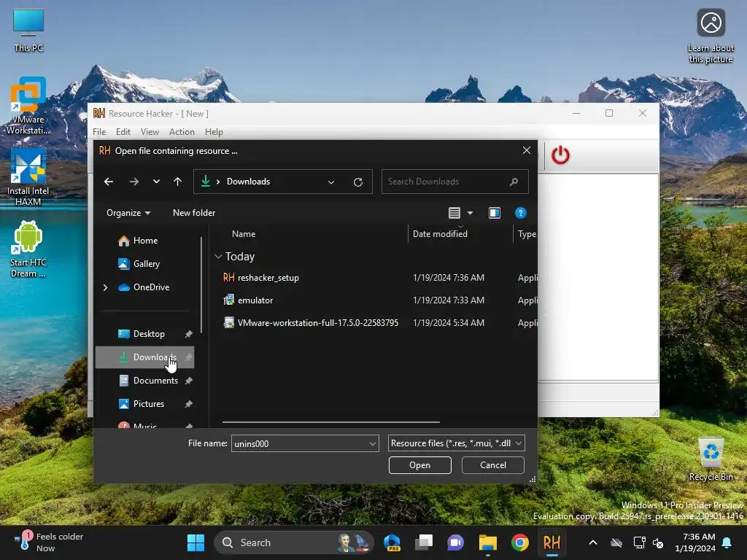
Task: Toggle the preview pane icon
Action: coord(495,213)
